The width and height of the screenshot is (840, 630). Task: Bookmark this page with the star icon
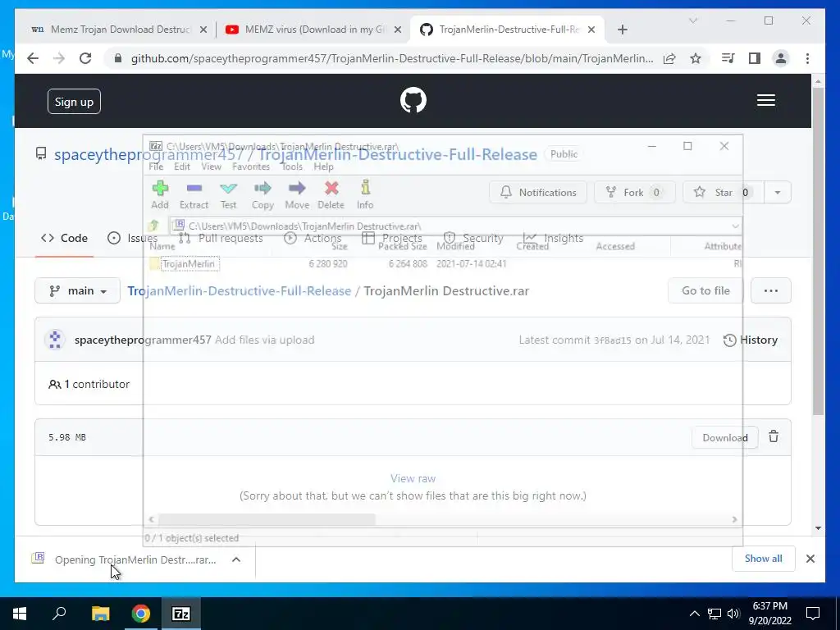pos(696,58)
